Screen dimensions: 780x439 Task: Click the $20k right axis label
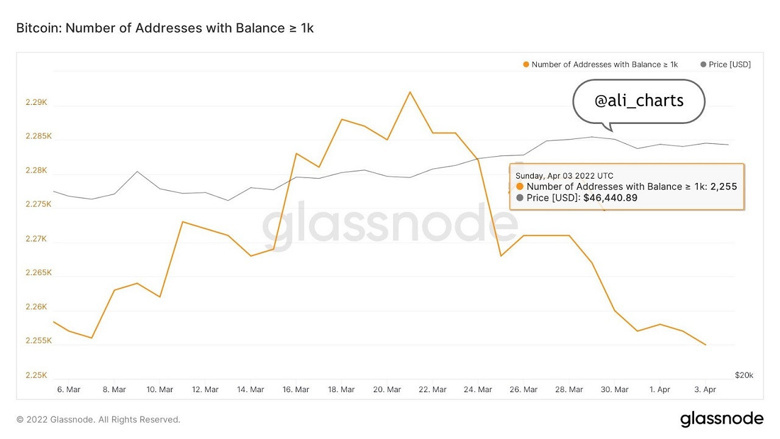click(x=744, y=375)
